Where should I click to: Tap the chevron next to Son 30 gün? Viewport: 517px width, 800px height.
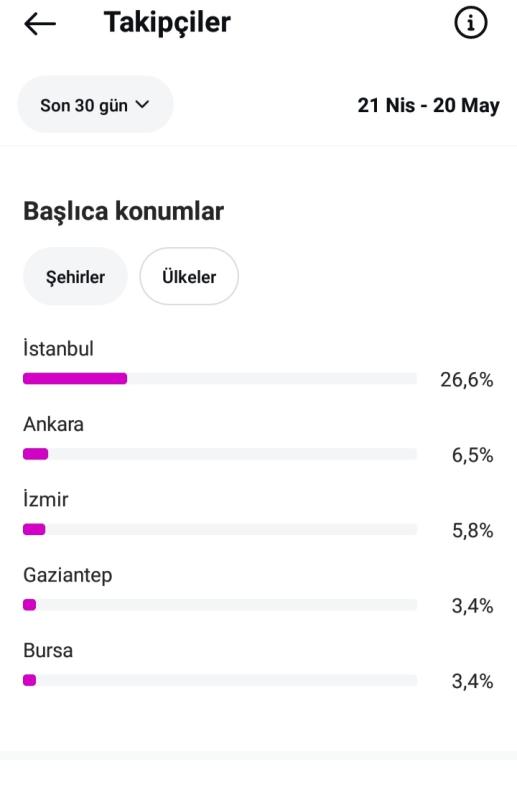point(142,105)
